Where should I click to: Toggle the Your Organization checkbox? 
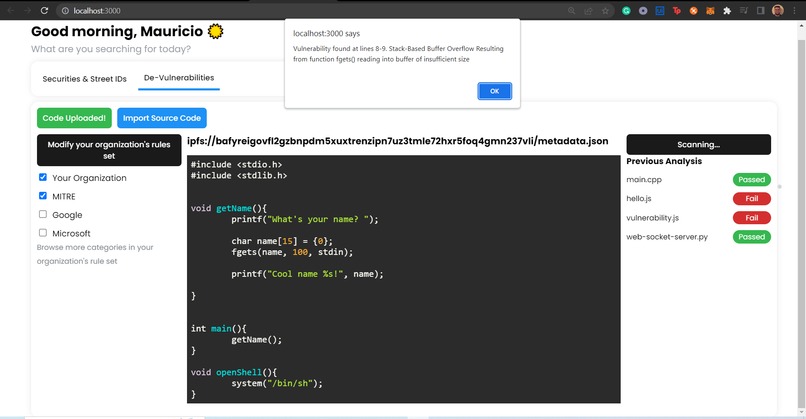tap(43, 177)
